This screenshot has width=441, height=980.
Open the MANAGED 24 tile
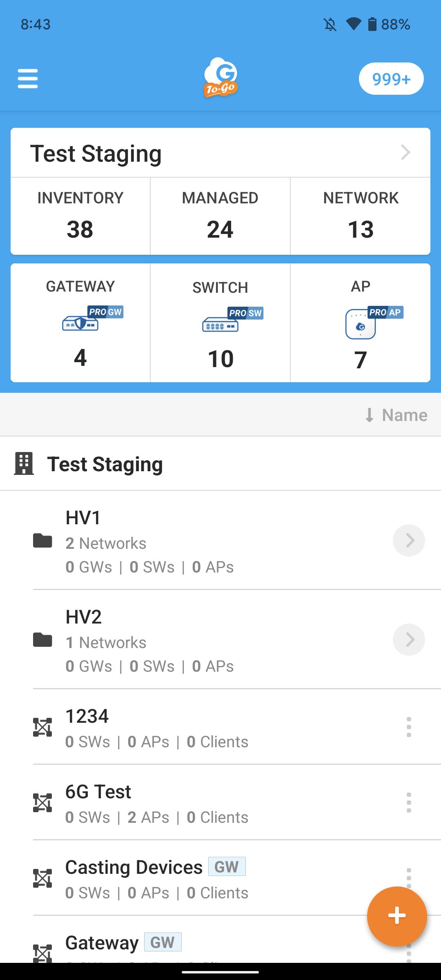(220, 216)
